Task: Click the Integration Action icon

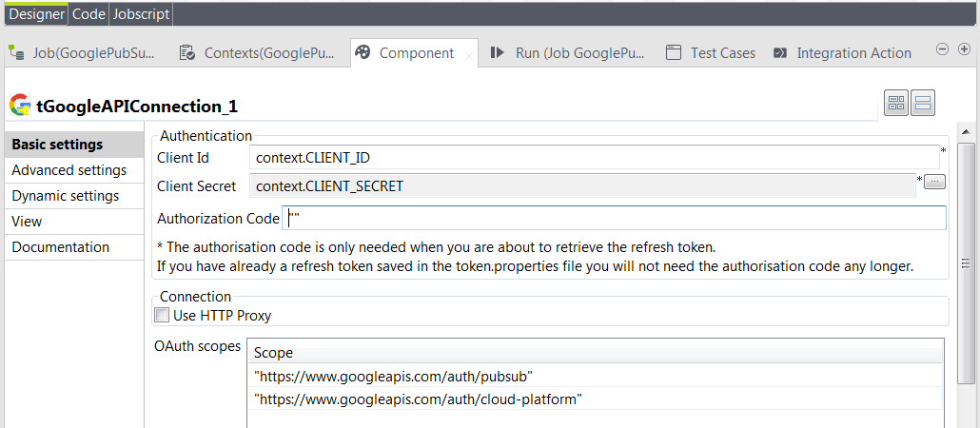Action: (779, 53)
